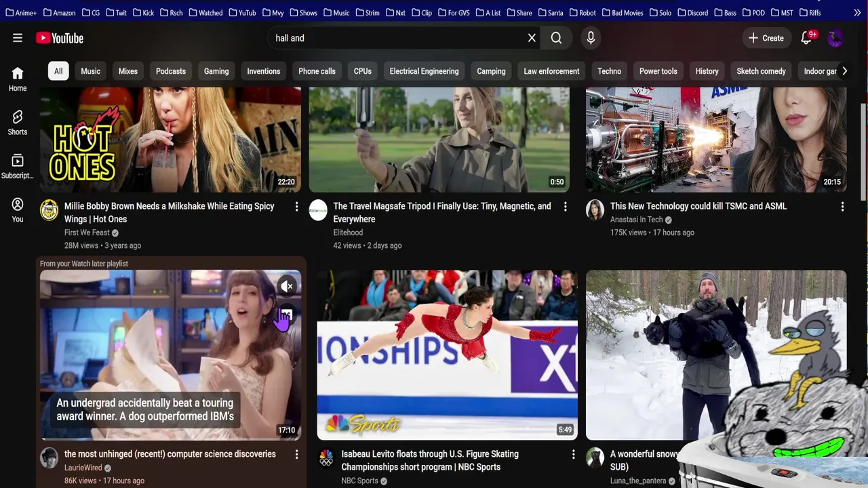
Task: Open the Anastasi In Tech channel link
Action: 636,220
